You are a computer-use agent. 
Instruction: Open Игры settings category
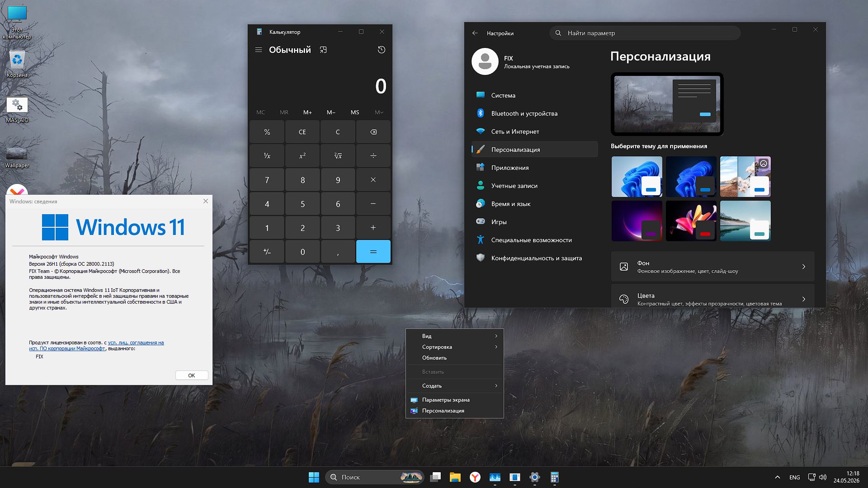pos(534,222)
